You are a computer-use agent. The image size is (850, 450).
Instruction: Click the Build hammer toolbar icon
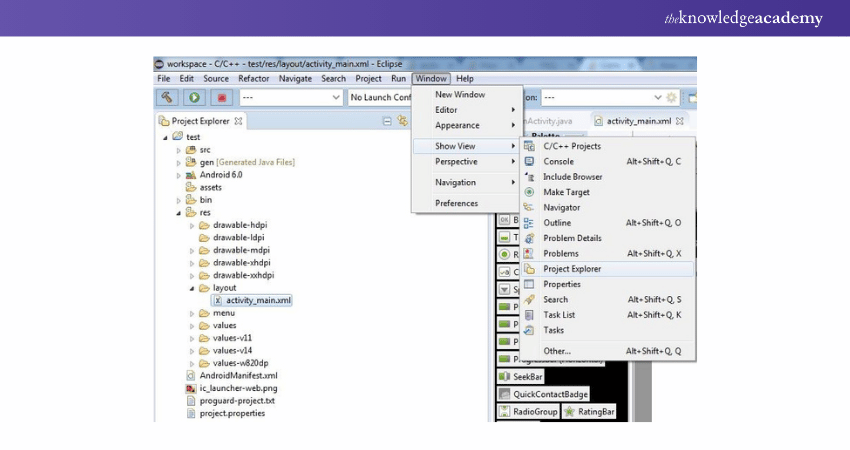[167, 97]
